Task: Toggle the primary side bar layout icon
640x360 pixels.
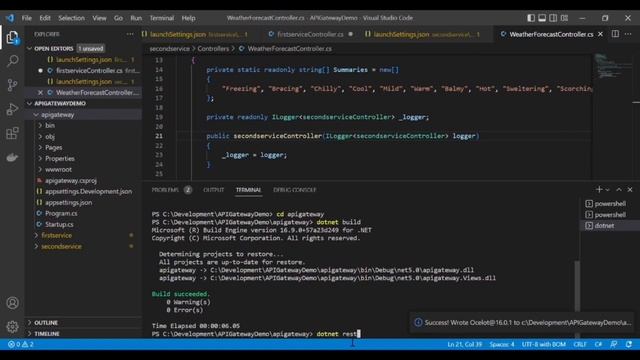Action: click(531, 18)
